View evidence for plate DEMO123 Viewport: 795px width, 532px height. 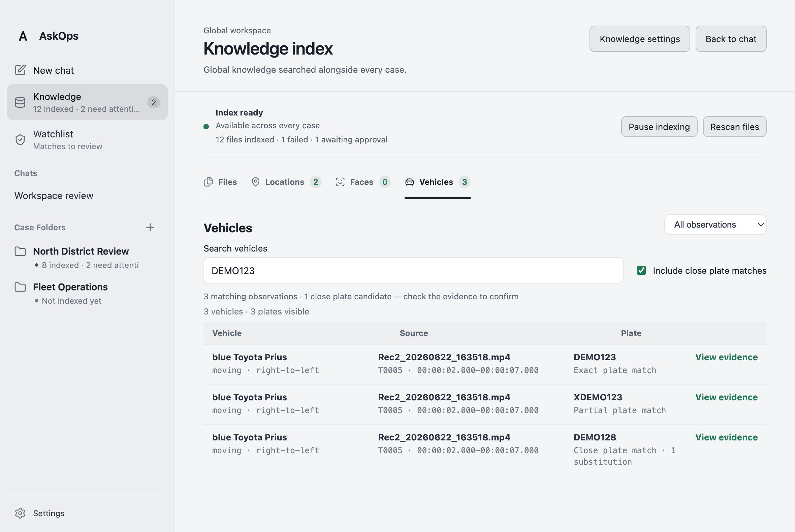(x=726, y=357)
